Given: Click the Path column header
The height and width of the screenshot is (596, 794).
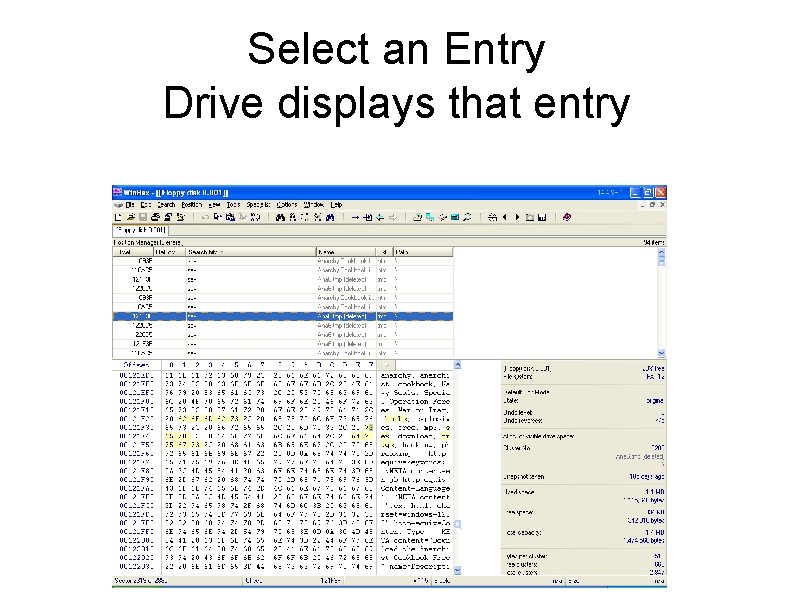Looking at the screenshot, I should (423, 252).
